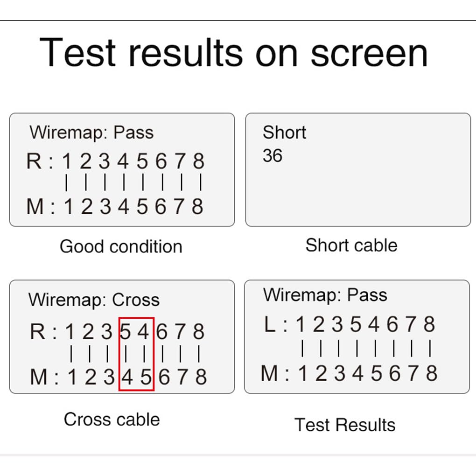The height and width of the screenshot is (476, 476).
Task: Click the 'Short cable' caption
Action: pos(351,245)
